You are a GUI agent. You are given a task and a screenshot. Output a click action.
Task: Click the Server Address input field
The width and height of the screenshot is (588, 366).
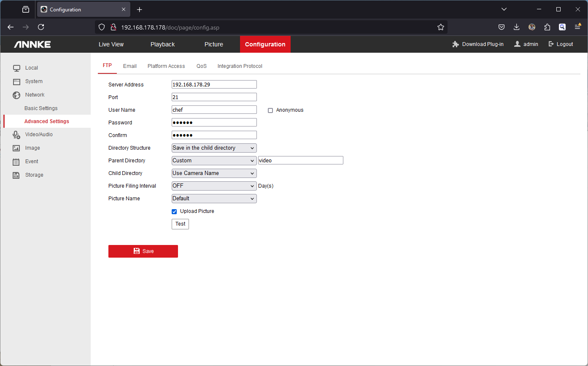[214, 84]
